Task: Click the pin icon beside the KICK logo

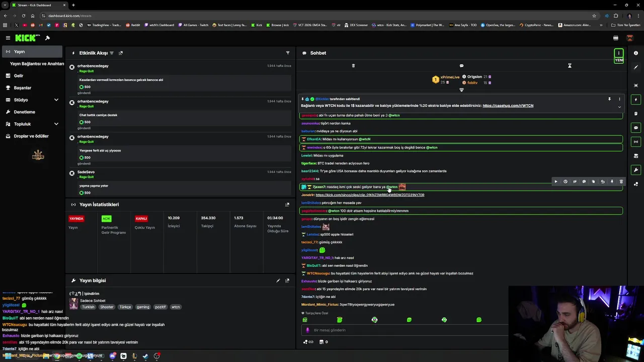Action: click(47, 38)
